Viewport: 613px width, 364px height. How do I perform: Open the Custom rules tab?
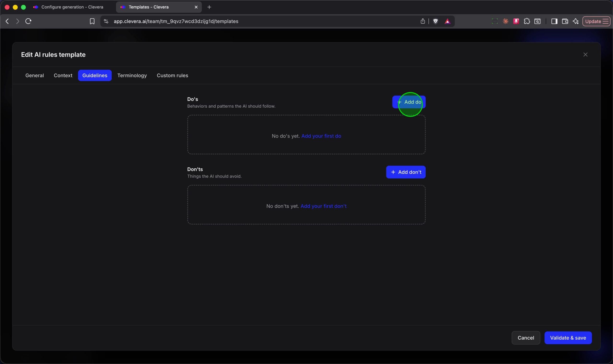[172, 75]
